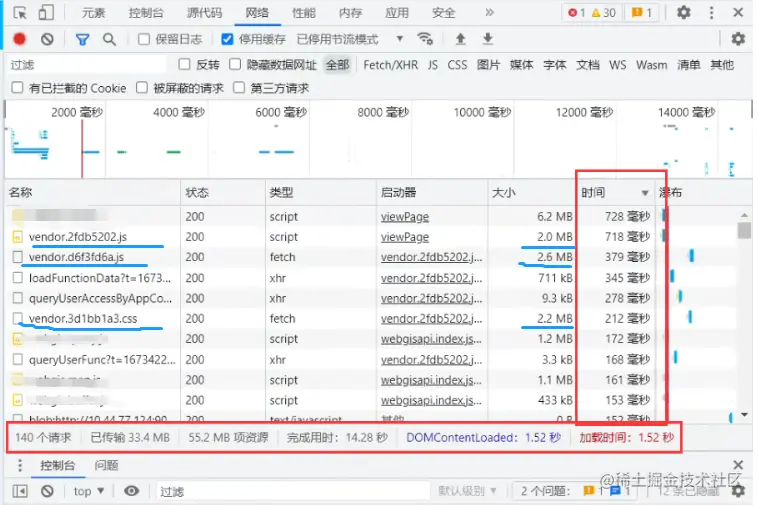The image size is (758, 505).
Task: Open the 默认级别 log level dropdown
Action: (467, 491)
